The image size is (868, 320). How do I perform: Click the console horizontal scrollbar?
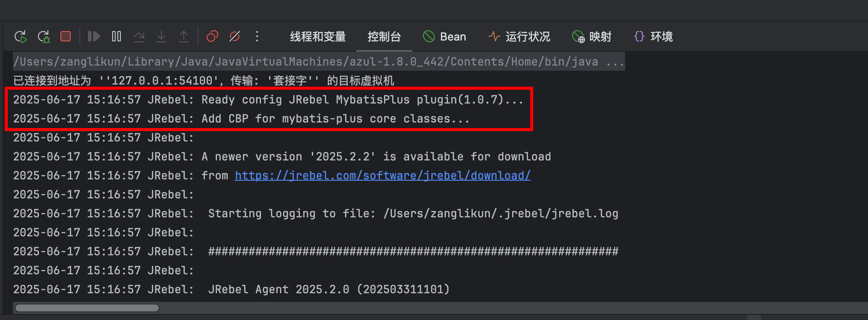[x=87, y=308]
